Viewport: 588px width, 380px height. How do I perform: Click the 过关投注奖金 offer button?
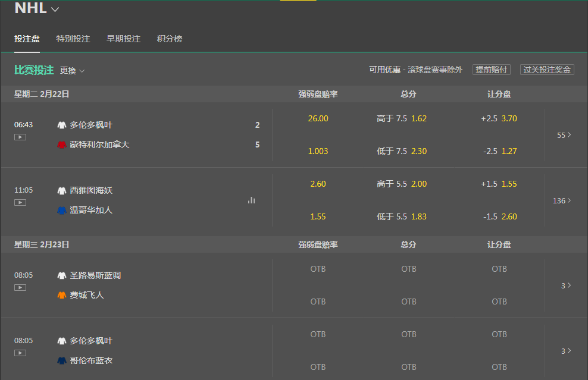click(x=547, y=70)
